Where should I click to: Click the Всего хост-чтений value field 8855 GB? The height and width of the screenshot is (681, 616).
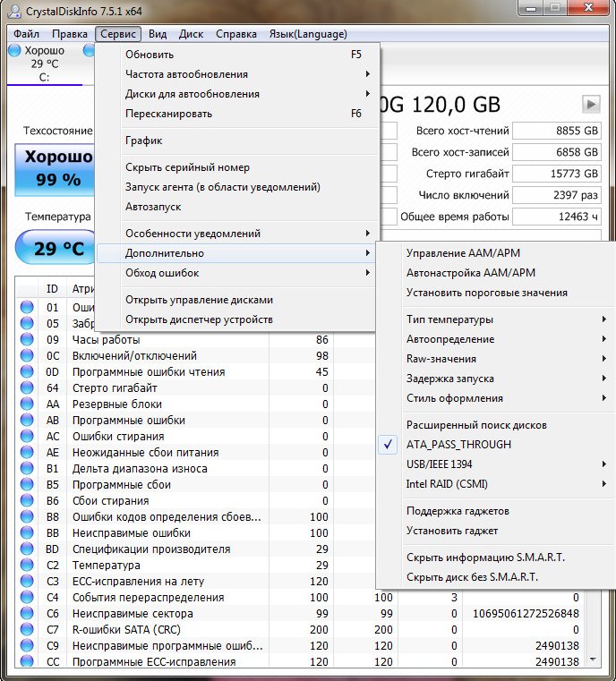pos(557,131)
